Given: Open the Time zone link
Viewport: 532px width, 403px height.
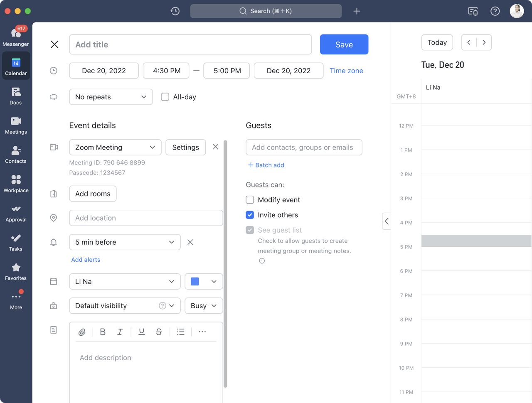Looking at the screenshot, I should [x=346, y=71].
